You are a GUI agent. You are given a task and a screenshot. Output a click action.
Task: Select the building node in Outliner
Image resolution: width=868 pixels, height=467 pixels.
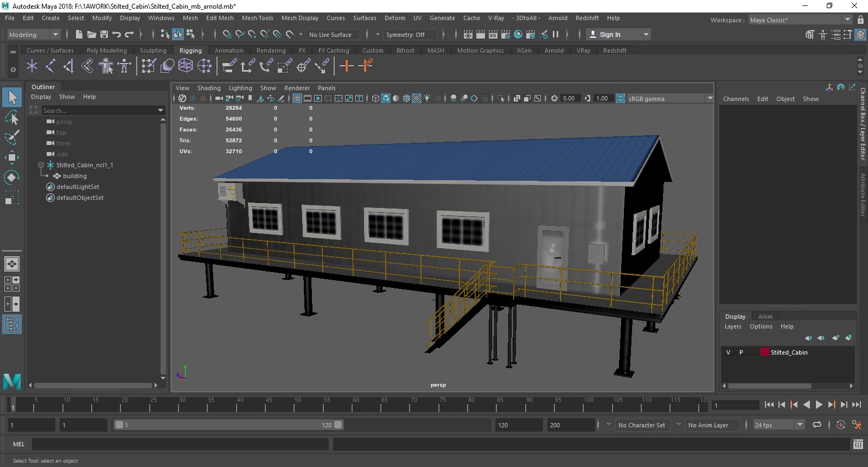click(x=75, y=176)
